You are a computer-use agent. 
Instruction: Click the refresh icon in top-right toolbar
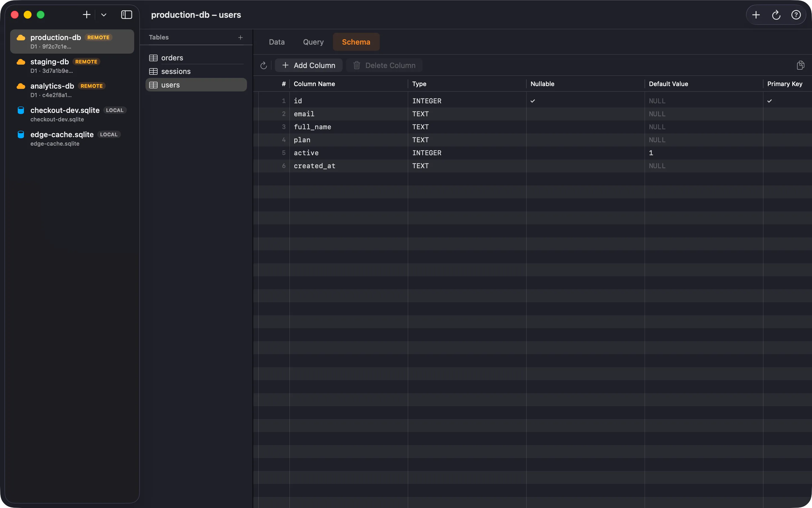pos(776,15)
